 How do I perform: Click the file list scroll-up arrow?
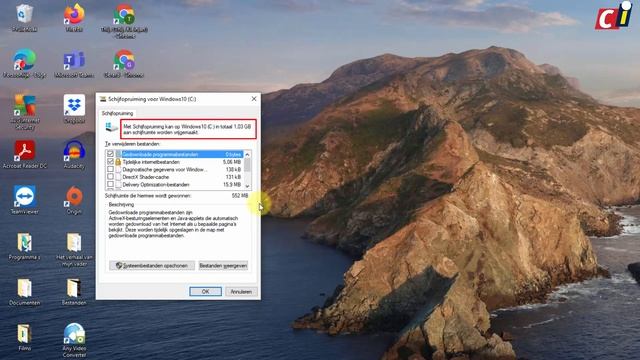tap(247, 154)
